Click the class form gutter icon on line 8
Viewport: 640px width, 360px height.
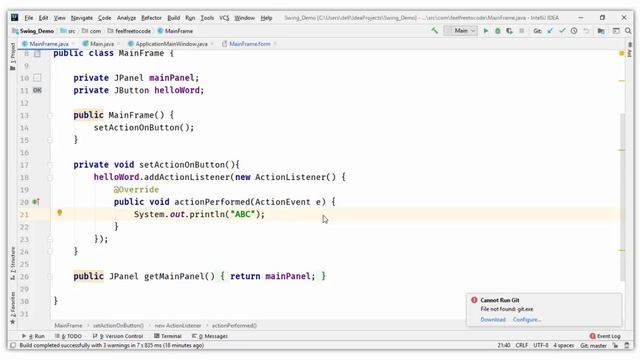[37, 53]
